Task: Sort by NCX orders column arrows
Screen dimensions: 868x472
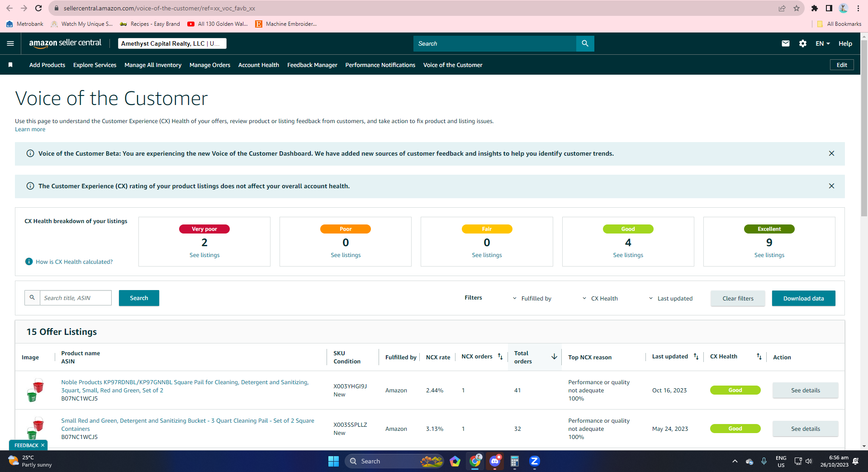Action: pyautogui.click(x=500, y=357)
